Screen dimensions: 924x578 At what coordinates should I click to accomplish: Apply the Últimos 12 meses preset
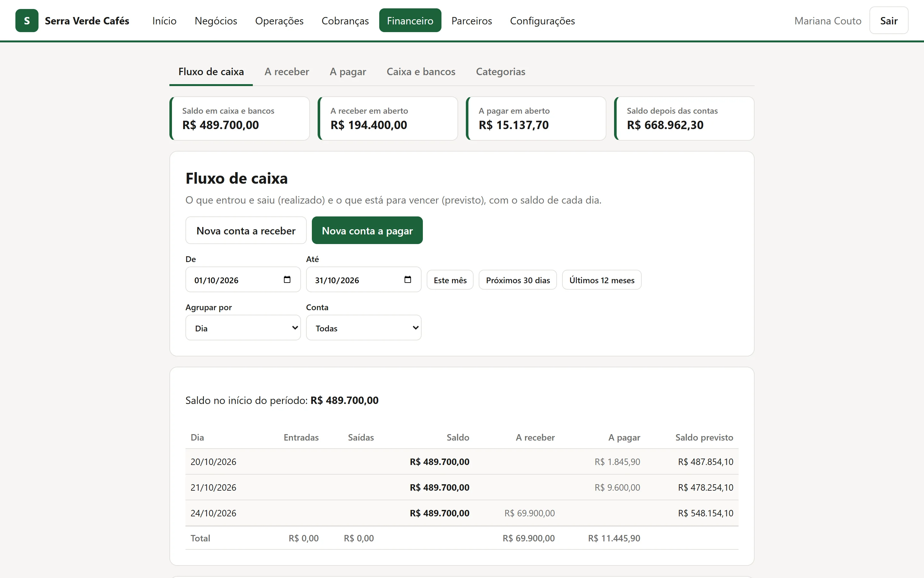[x=602, y=280]
